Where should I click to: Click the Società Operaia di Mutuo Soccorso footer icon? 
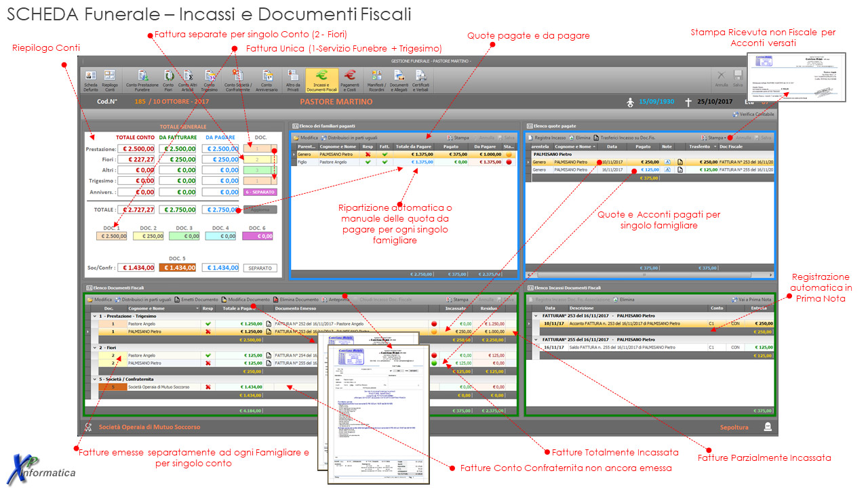87,427
